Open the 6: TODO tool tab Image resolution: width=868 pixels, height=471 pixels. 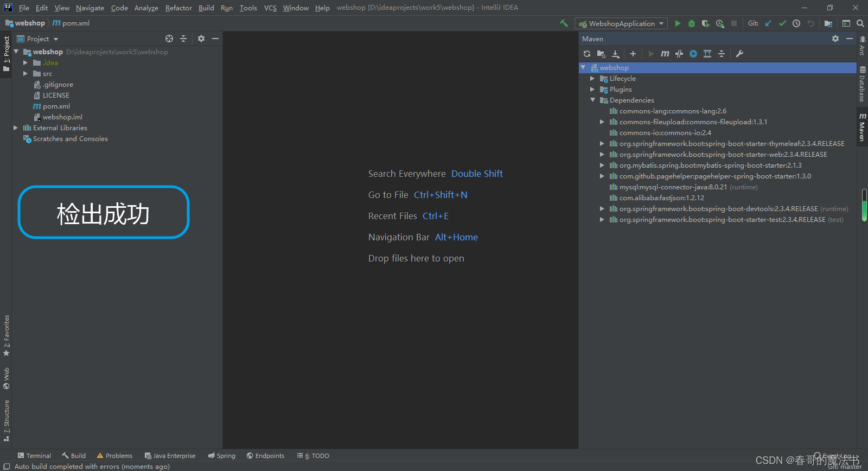click(313, 456)
